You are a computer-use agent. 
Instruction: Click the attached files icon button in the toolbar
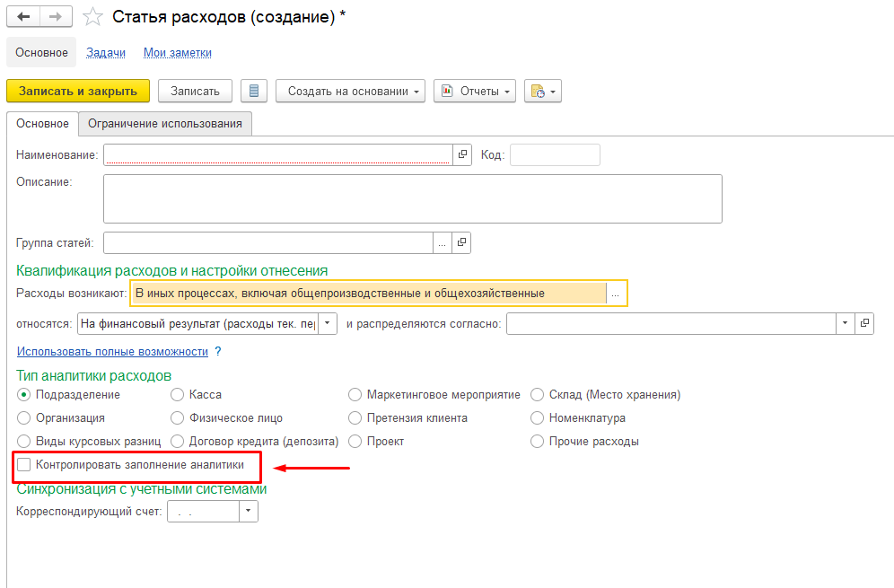tap(542, 91)
